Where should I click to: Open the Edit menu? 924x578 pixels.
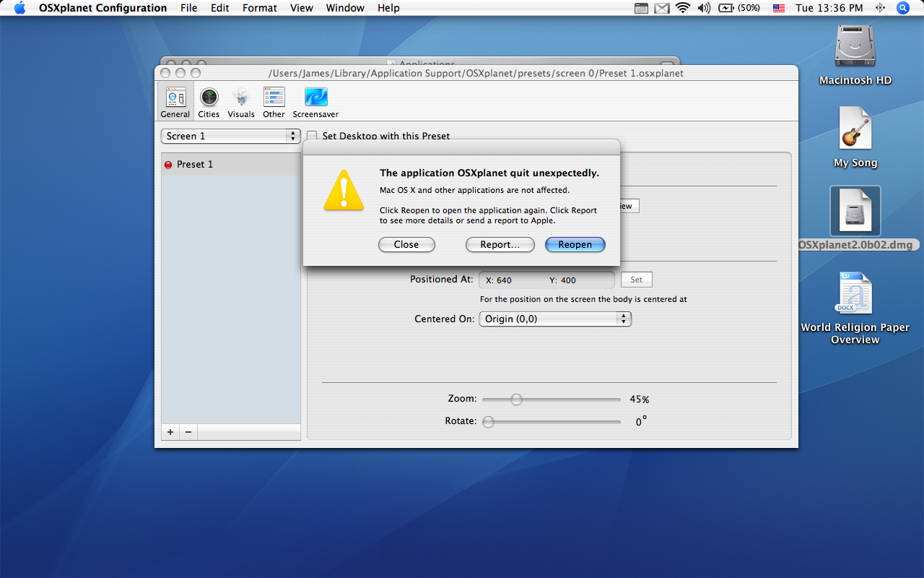click(x=220, y=8)
